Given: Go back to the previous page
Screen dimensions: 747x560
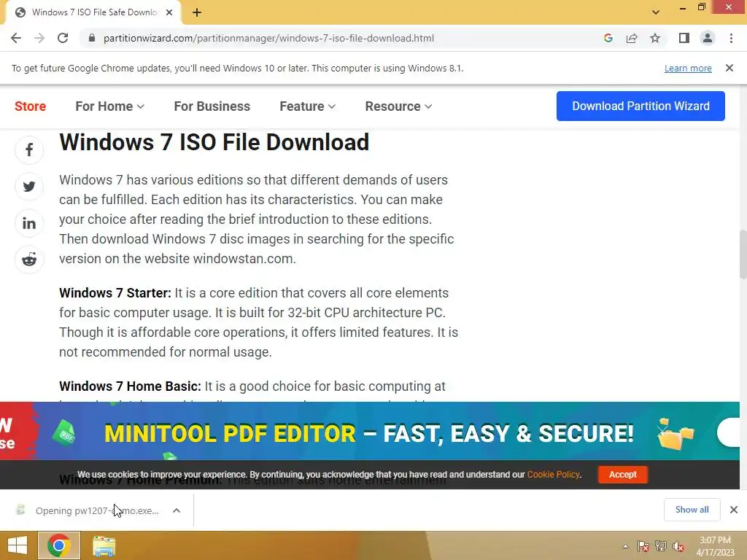Looking at the screenshot, I should [x=16, y=38].
